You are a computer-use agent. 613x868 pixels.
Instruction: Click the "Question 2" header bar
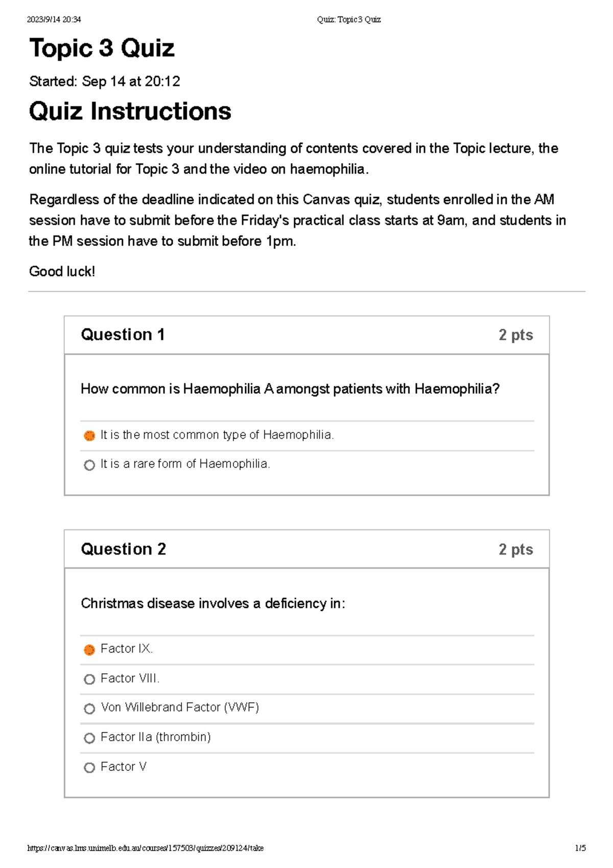123,549
